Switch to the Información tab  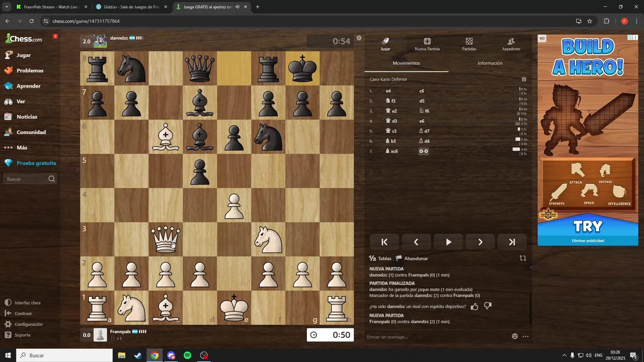tap(490, 63)
